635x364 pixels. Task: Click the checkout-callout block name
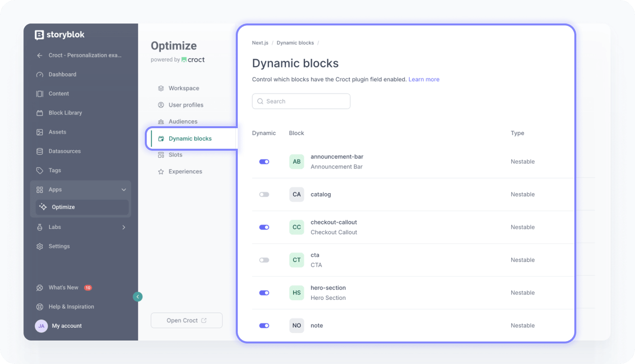[x=334, y=222]
